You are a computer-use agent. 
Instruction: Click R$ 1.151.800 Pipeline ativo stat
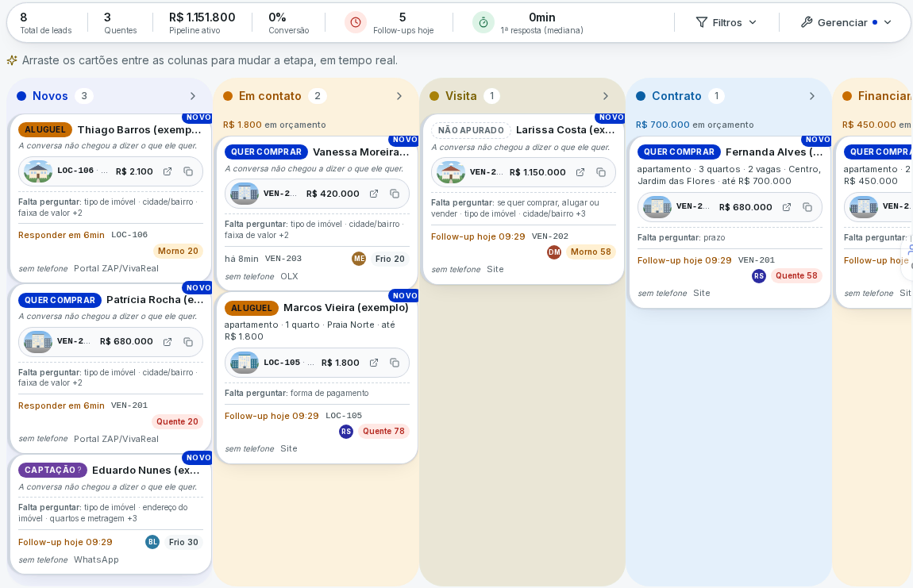coord(202,23)
